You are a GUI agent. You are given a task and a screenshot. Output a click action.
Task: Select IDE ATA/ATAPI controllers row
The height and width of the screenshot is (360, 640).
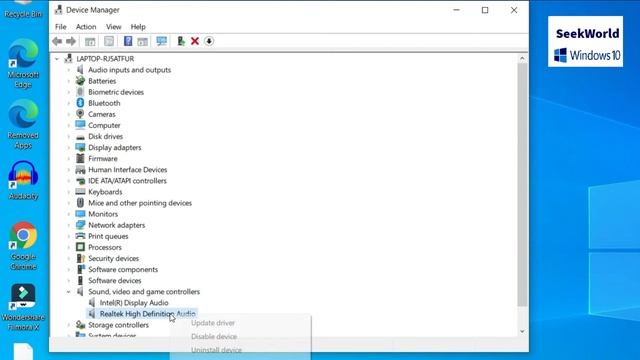(x=127, y=180)
